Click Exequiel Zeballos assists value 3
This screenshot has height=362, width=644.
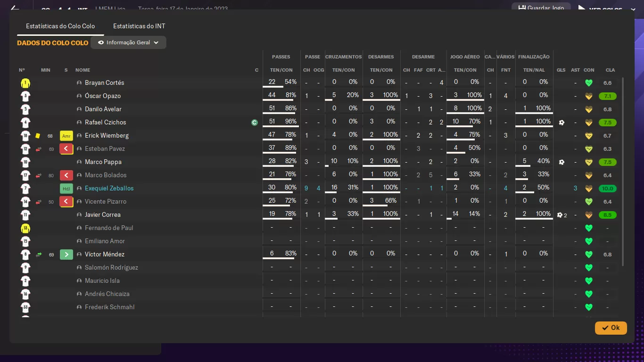coord(576,189)
